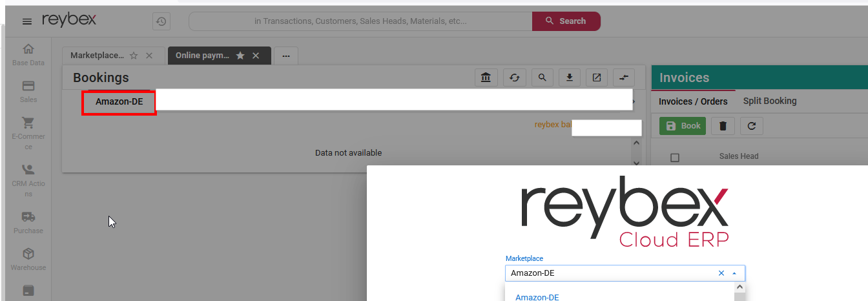
Task: Select the Split Booking tab
Action: tap(770, 101)
